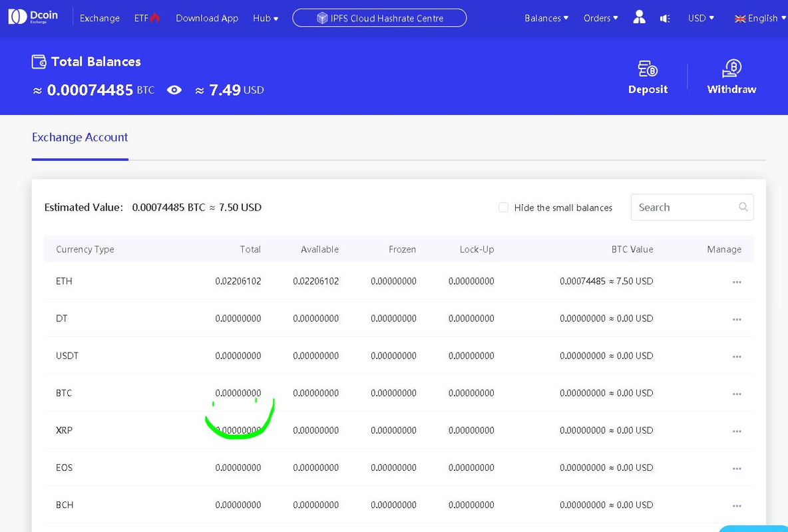Expand the Balances dropdown

[x=546, y=18]
